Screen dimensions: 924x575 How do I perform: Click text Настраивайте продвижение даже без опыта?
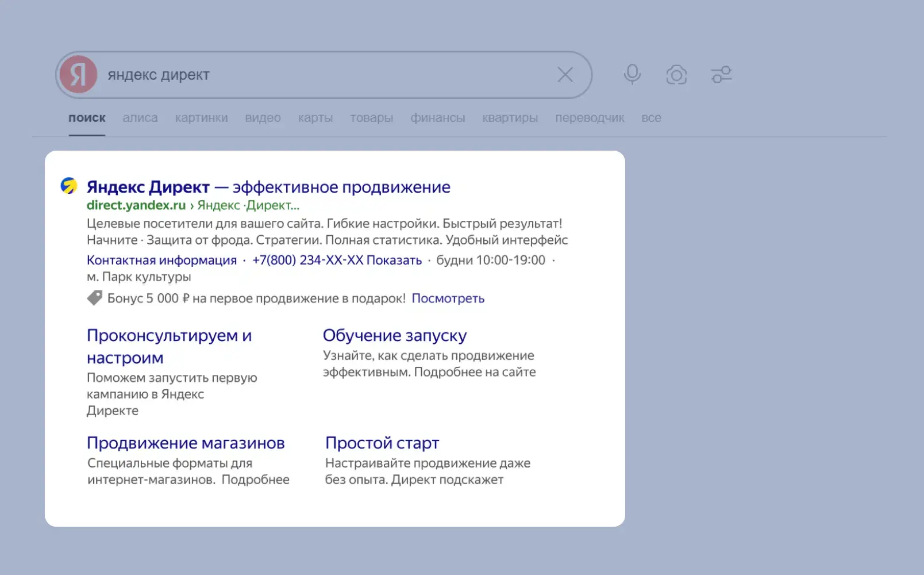pos(428,471)
